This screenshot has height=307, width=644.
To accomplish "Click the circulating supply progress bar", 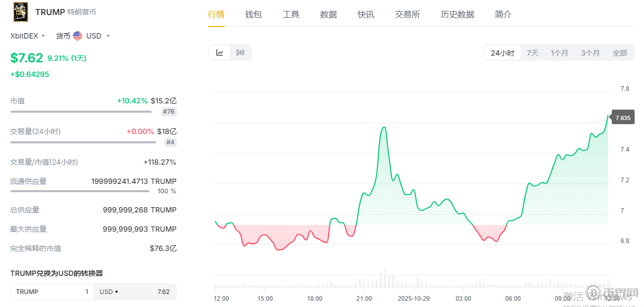I will point(80,191).
